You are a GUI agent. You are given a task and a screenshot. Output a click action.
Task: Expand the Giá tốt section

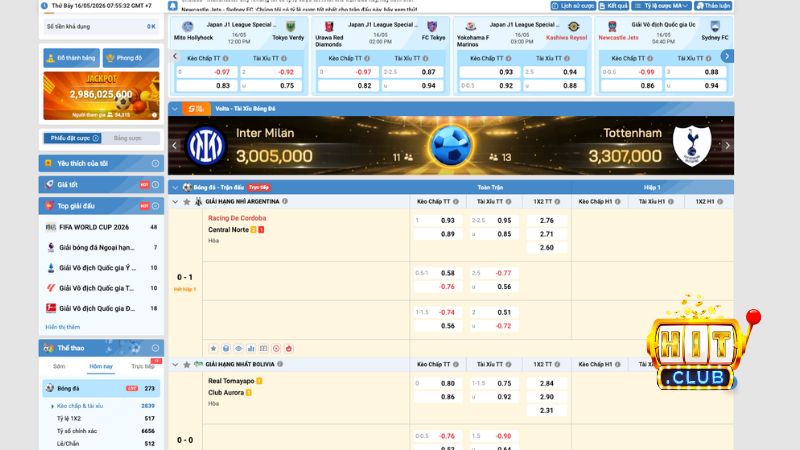101,185
